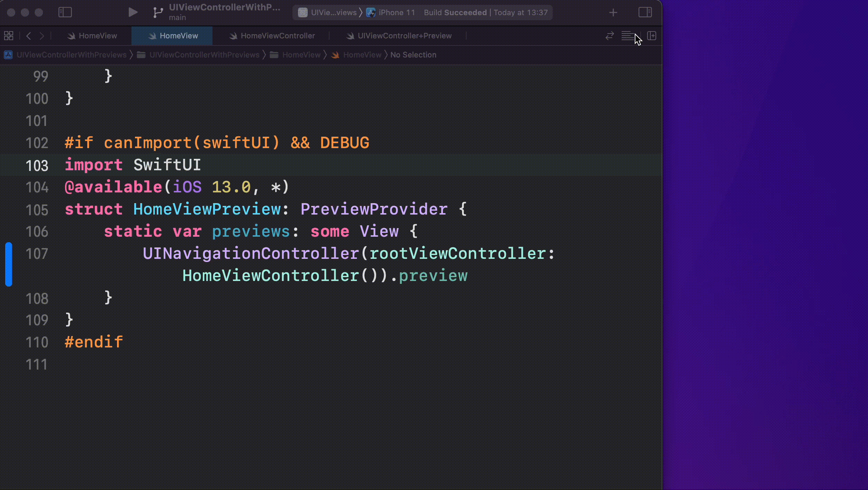Click the plus Library button
Image resolution: width=868 pixels, height=490 pixels.
613,12
